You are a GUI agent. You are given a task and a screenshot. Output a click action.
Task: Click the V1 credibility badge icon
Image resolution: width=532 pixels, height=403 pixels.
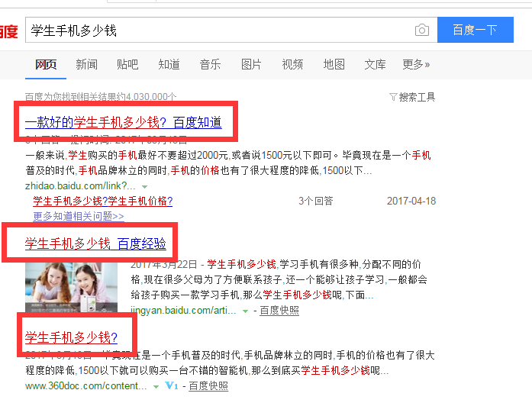tap(171, 385)
